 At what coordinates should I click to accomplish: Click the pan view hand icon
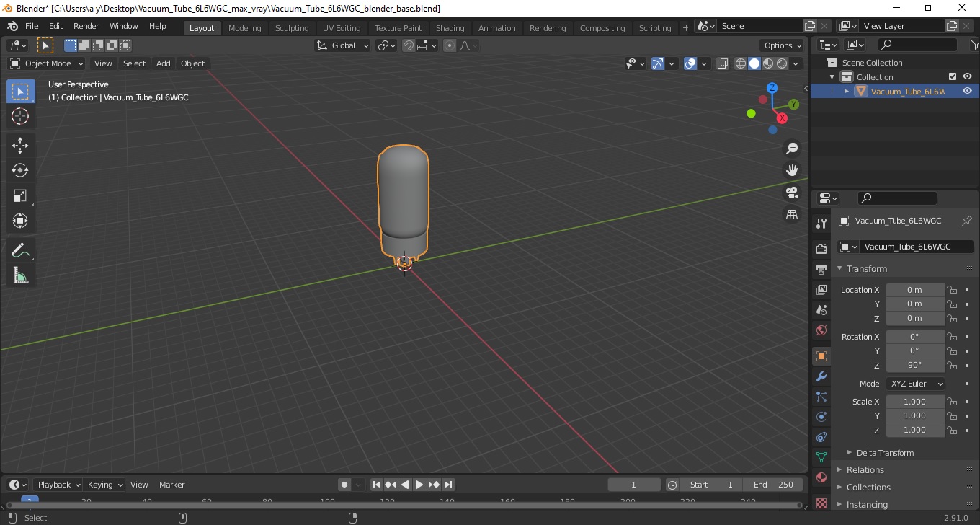pos(792,170)
